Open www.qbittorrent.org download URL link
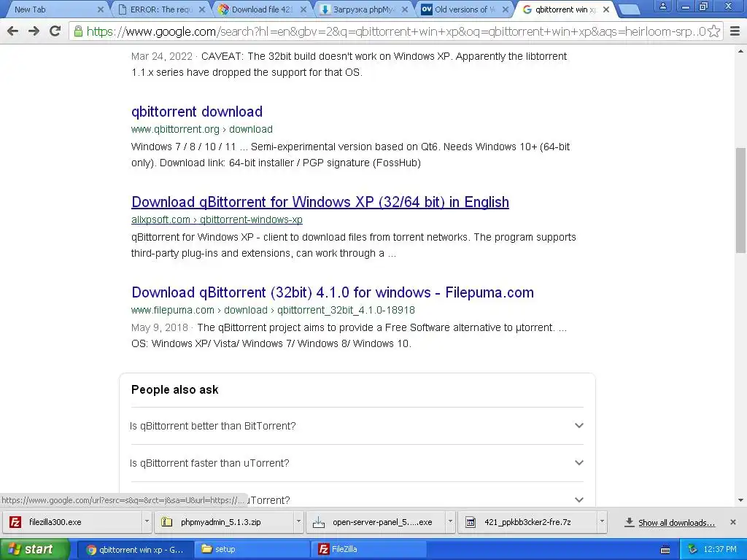The image size is (747, 560). coord(202,130)
